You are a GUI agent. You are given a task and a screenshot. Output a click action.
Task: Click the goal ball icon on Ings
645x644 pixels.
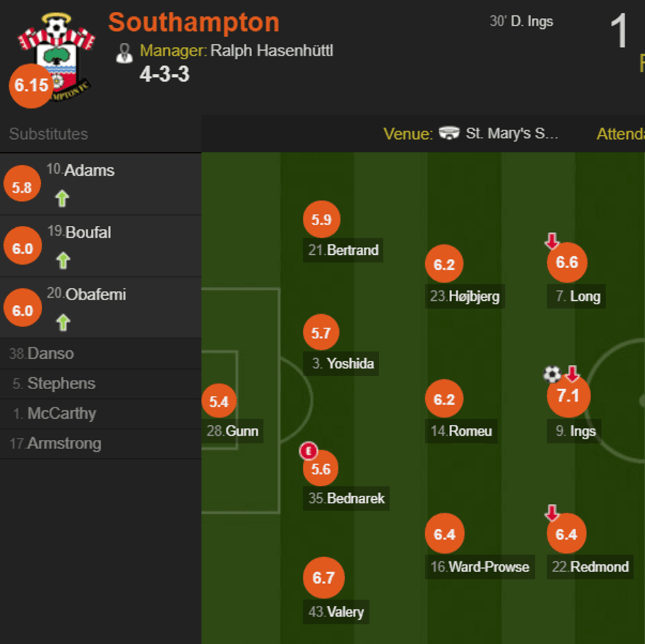point(552,375)
